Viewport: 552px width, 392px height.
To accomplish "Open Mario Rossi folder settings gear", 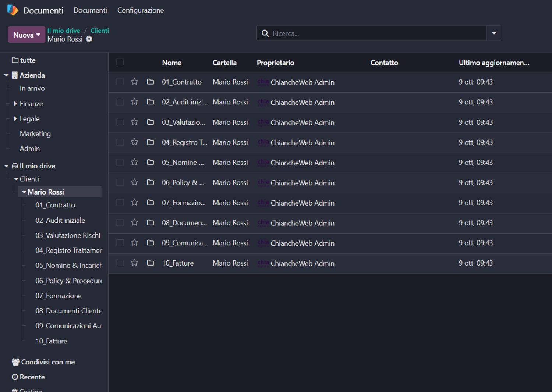I will (89, 39).
